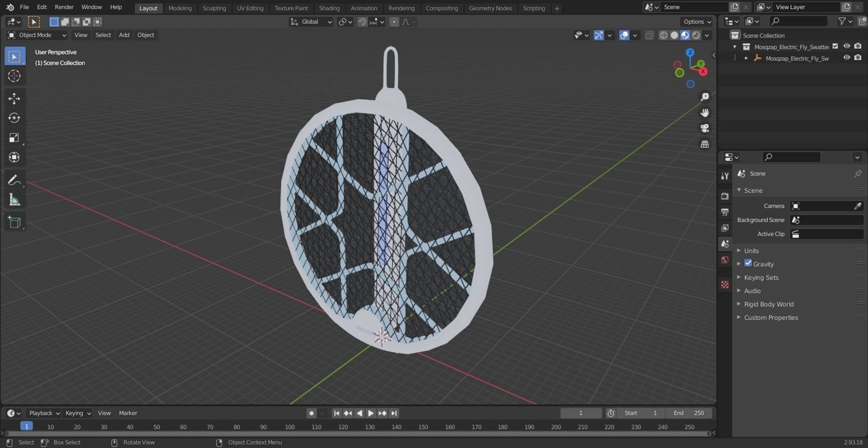Switch orthographic/perspective grid icon
This screenshot has height=448, width=868.
point(704,144)
